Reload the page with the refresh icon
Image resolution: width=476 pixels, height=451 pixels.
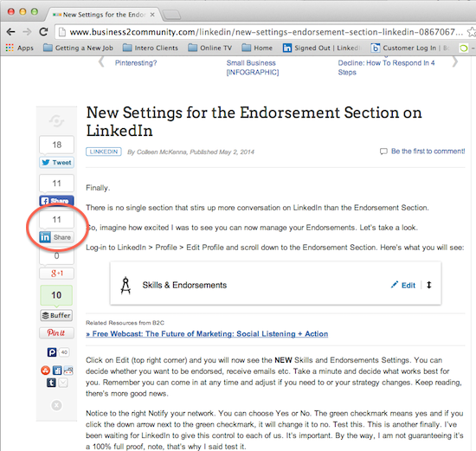(44, 31)
